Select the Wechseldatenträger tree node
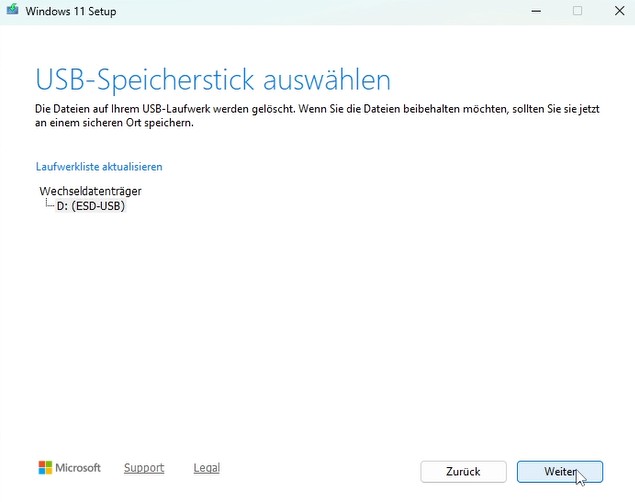This screenshot has height=502, width=635. pos(90,191)
